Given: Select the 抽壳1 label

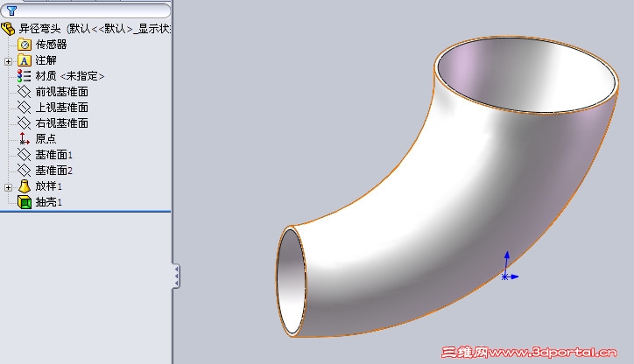Looking at the screenshot, I should click(48, 202).
